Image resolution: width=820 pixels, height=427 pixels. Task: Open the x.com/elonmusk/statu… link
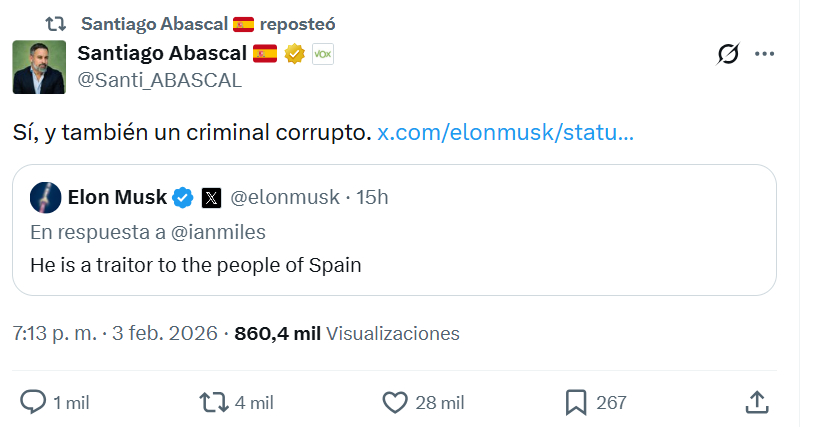(x=505, y=132)
